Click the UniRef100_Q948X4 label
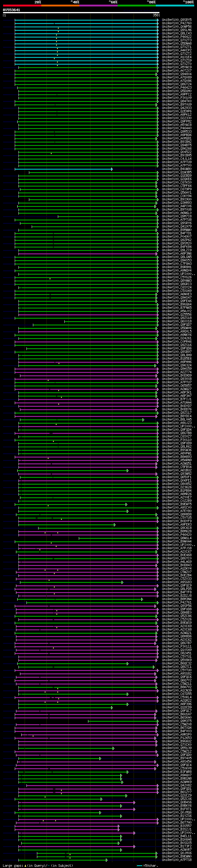 [x=177, y=74]
